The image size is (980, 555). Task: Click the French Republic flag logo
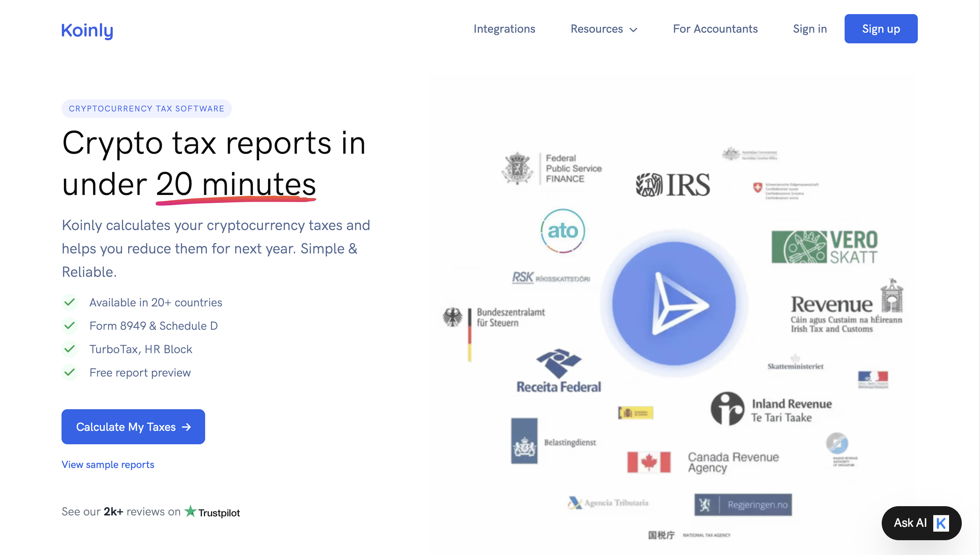point(873,380)
